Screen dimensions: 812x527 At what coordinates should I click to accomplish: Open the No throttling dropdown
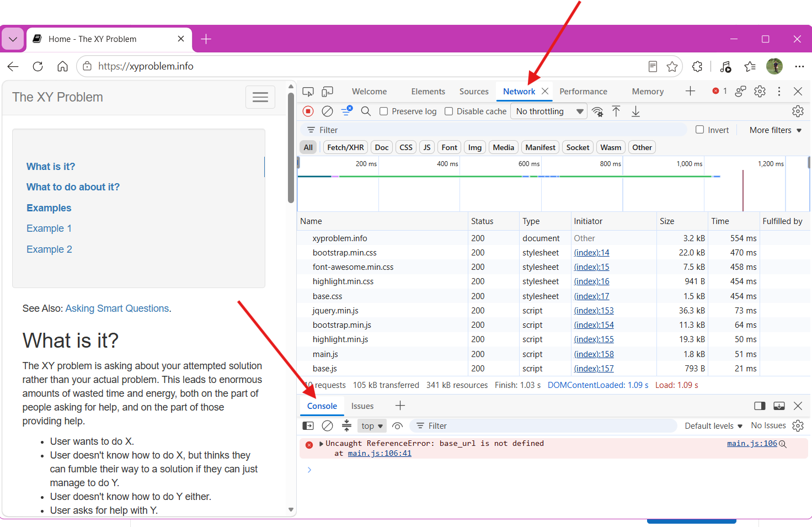tap(549, 111)
